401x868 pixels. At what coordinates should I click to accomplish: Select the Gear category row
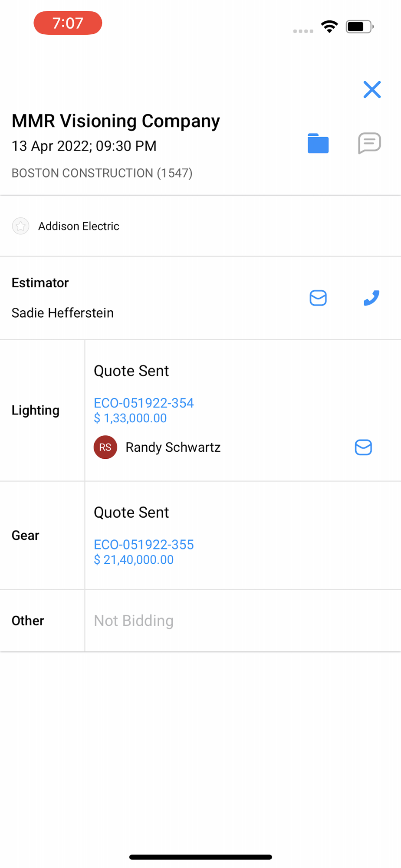click(26, 535)
